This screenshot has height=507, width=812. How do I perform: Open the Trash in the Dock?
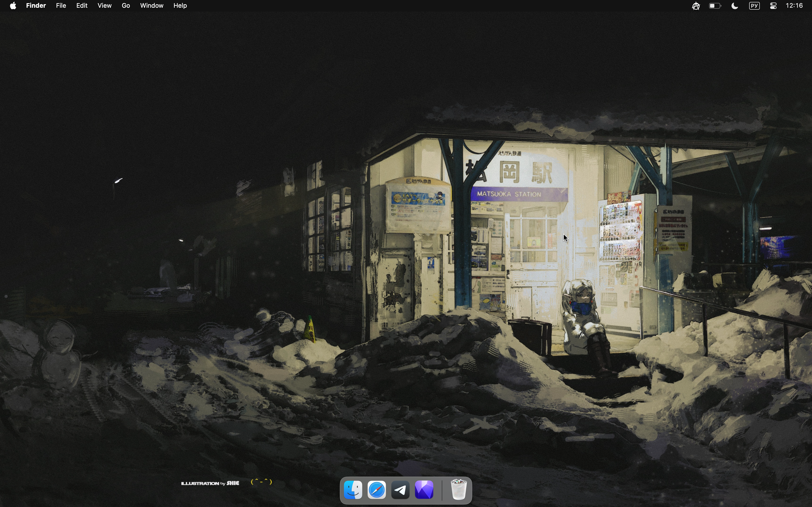coord(459,490)
